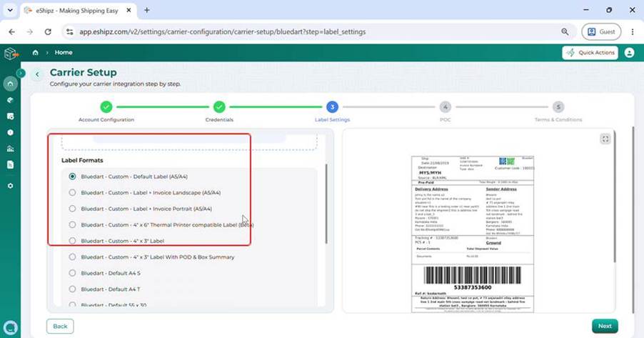The width and height of the screenshot is (644, 338).
Task: Click the Next button
Action: pos(605,326)
